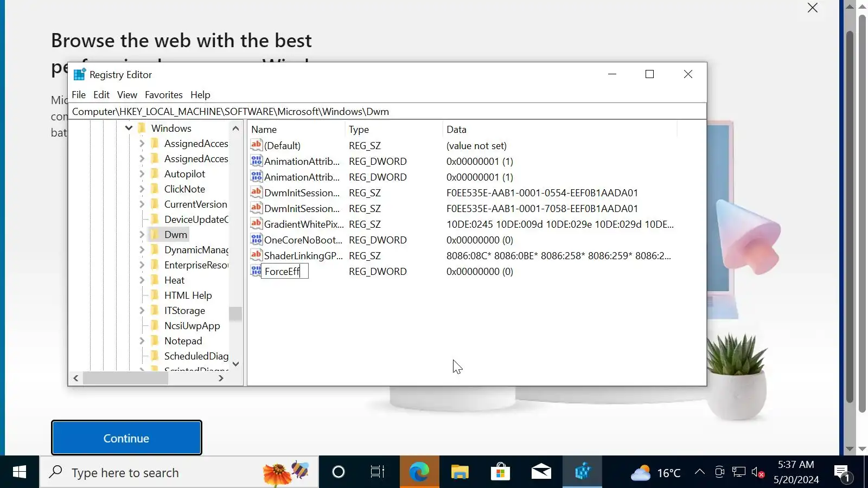
Task: Click the tree pane scroll-left arrow
Action: click(x=76, y=378)
